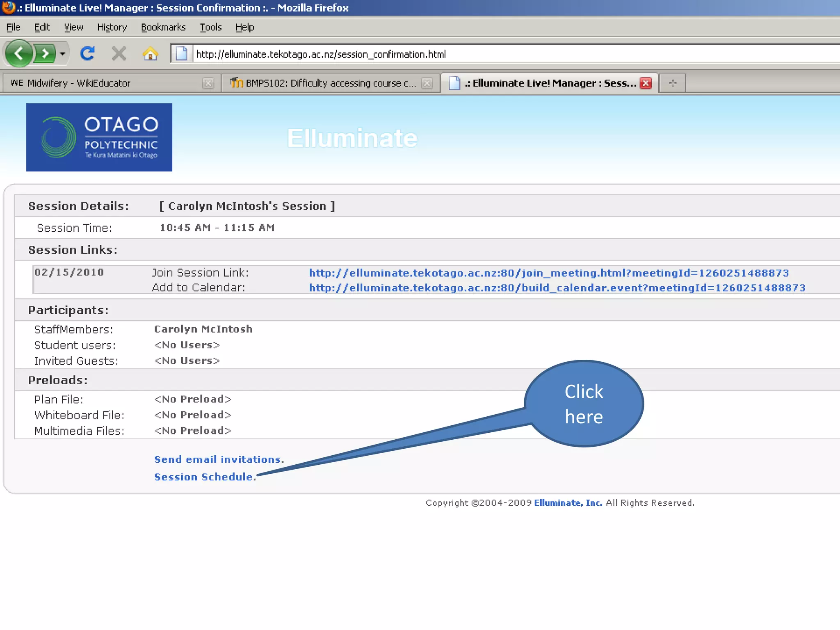Click the Session Schedule link
This screenshot has width=840, height=630.
pos(204,477)
